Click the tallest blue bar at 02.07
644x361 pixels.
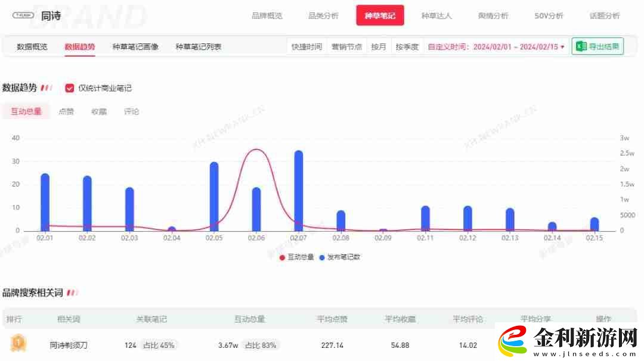[299, 191]
